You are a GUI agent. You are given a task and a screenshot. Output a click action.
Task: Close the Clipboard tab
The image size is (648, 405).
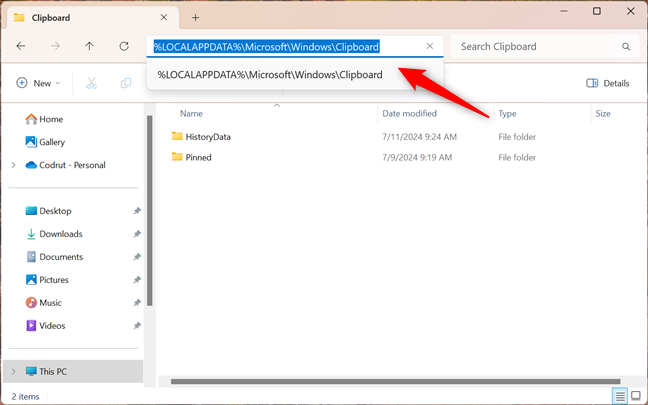164,17
